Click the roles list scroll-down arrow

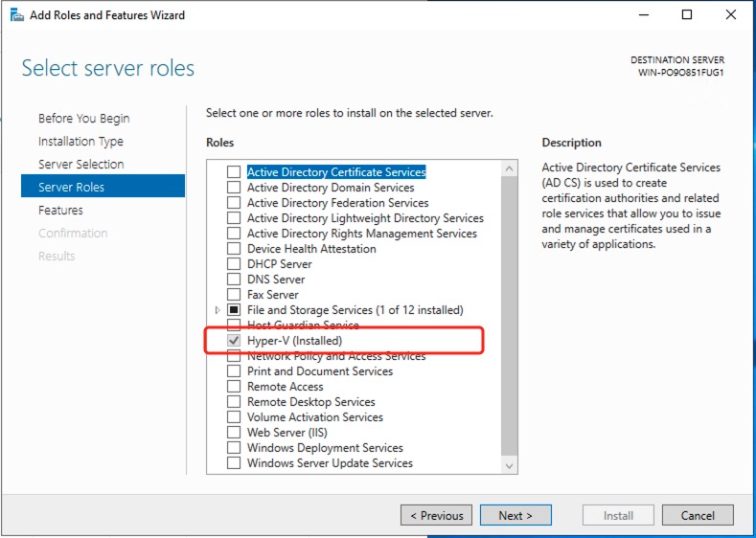(x=509, y=466)
